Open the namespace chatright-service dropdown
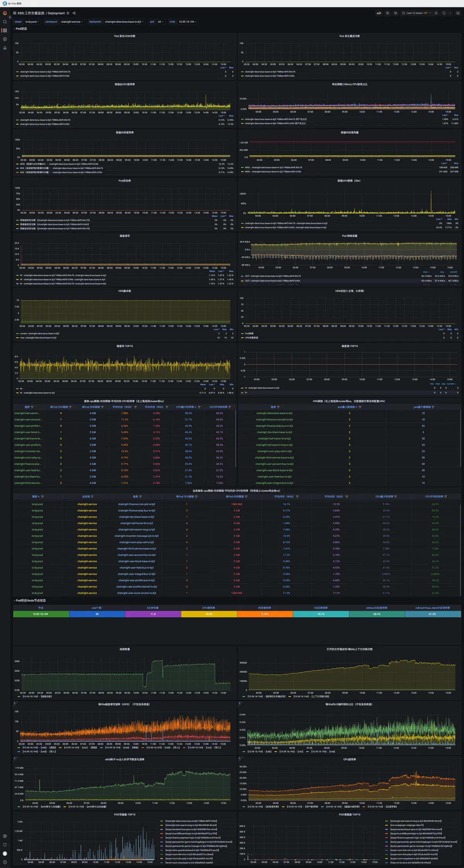 (72, 22)
